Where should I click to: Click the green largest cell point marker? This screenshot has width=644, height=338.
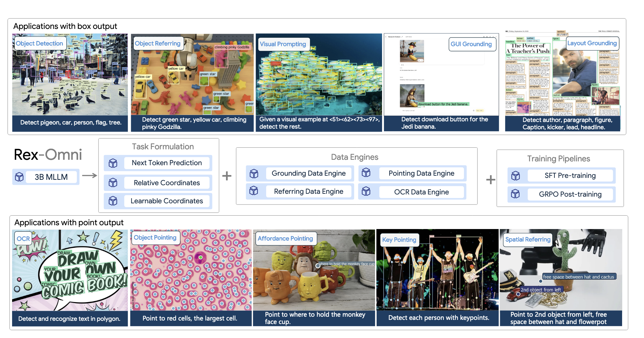point(200,257)
